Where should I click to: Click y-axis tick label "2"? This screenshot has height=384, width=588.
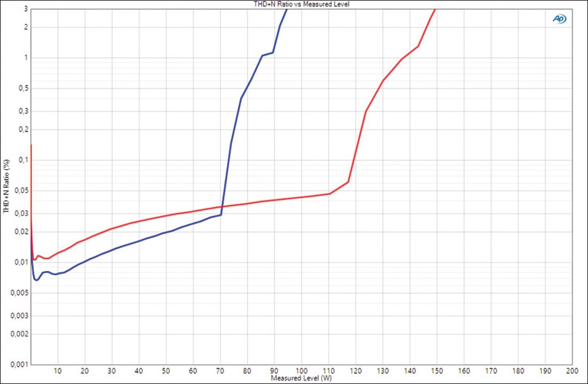point(26,27)
